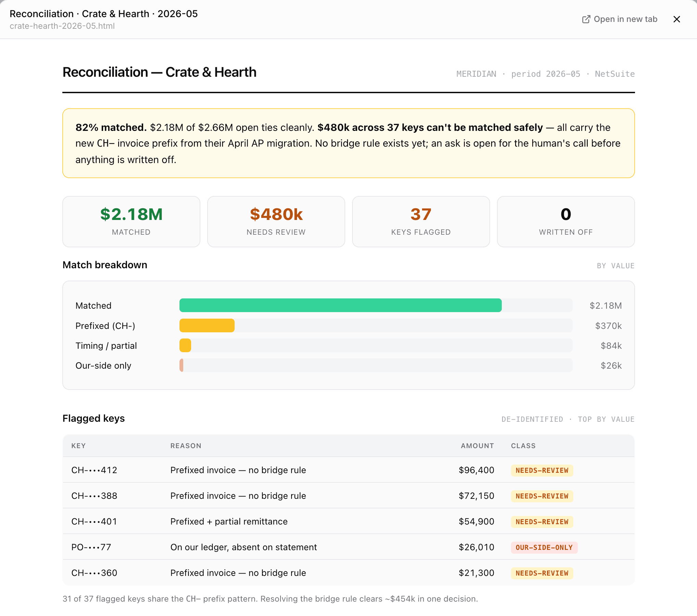
Task: Click the NEEDS-REVIEW badge for CH-•••401
Action: pyautogui.click(x=542, y=522)
